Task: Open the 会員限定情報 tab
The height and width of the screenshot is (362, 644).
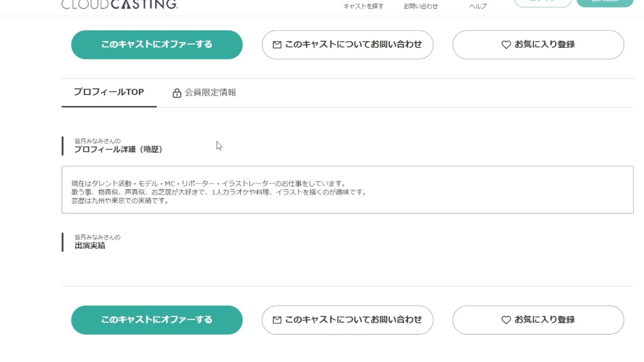Action: pyautogui.click(x=210, y=93)
